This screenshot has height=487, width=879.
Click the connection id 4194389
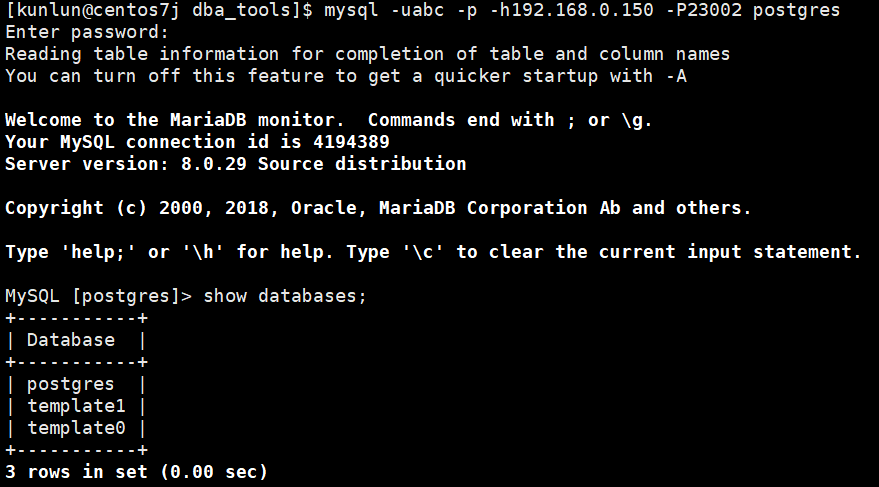(351, 142)
